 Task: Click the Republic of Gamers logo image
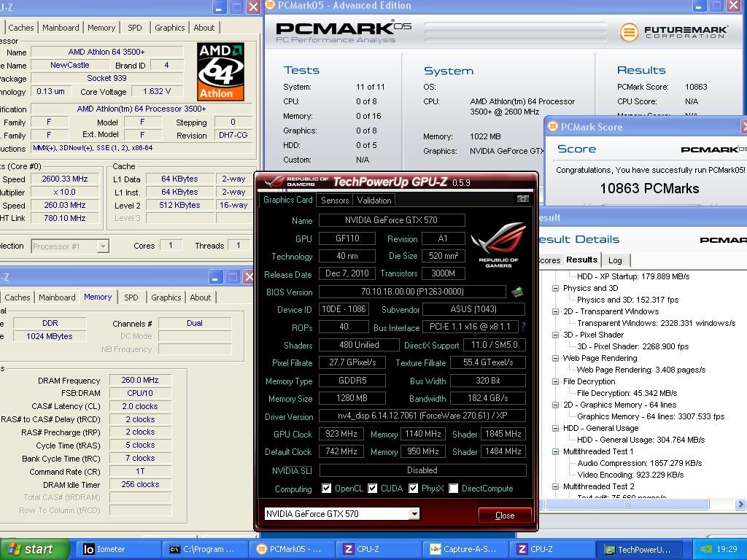498,246
